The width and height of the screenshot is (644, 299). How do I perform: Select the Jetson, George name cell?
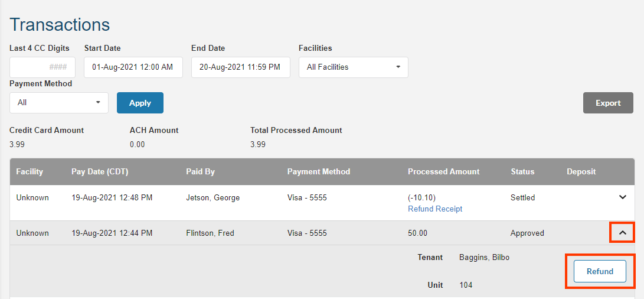pos(213,198)
